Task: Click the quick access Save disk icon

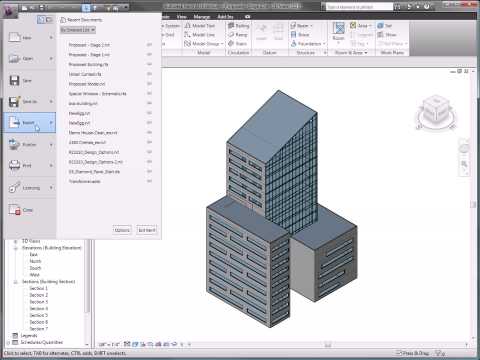Action: 33,8
